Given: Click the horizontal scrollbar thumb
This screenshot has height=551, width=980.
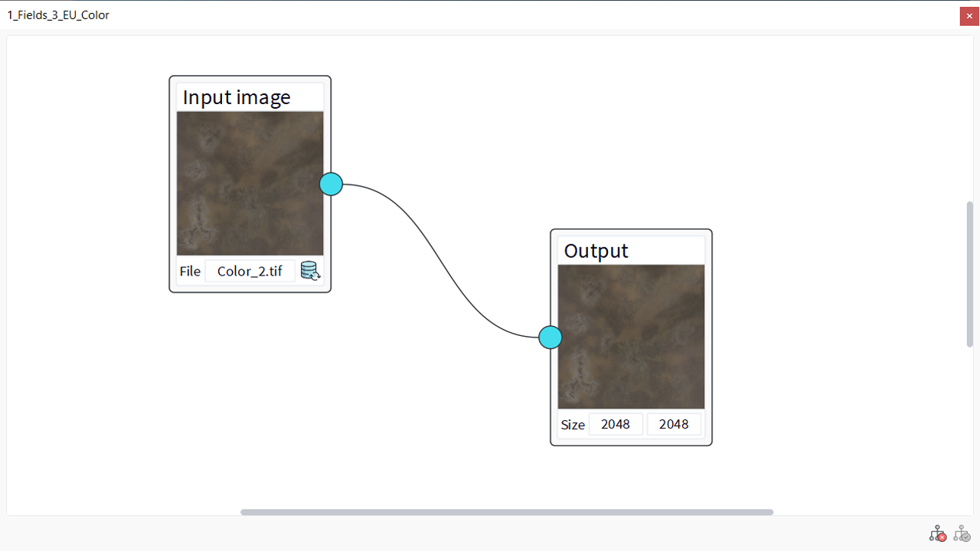Looking at the screenshot, I should pos(506,512).
